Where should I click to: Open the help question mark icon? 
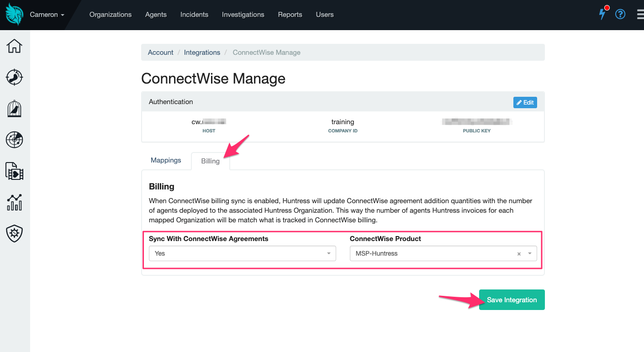click(x=620, y=14)
